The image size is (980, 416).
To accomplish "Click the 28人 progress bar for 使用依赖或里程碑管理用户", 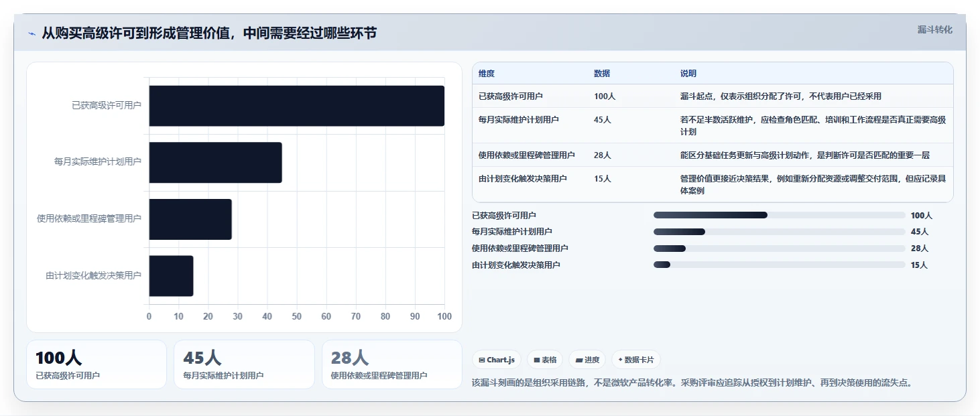I will pos(779,248).
